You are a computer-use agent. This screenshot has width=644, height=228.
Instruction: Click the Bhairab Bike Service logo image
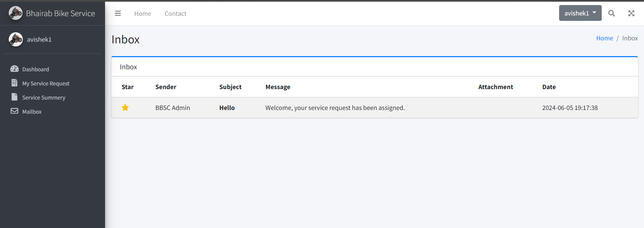click(x=15, y=13)
